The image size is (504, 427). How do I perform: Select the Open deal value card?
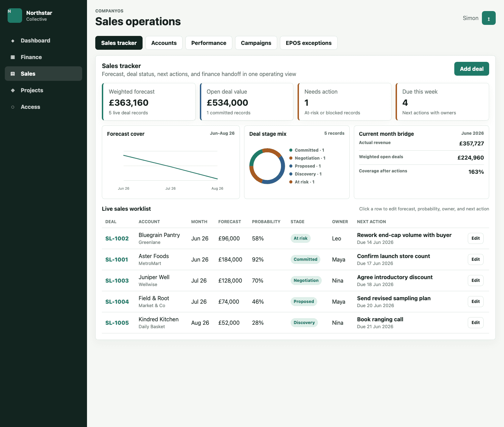pos(247,102)
